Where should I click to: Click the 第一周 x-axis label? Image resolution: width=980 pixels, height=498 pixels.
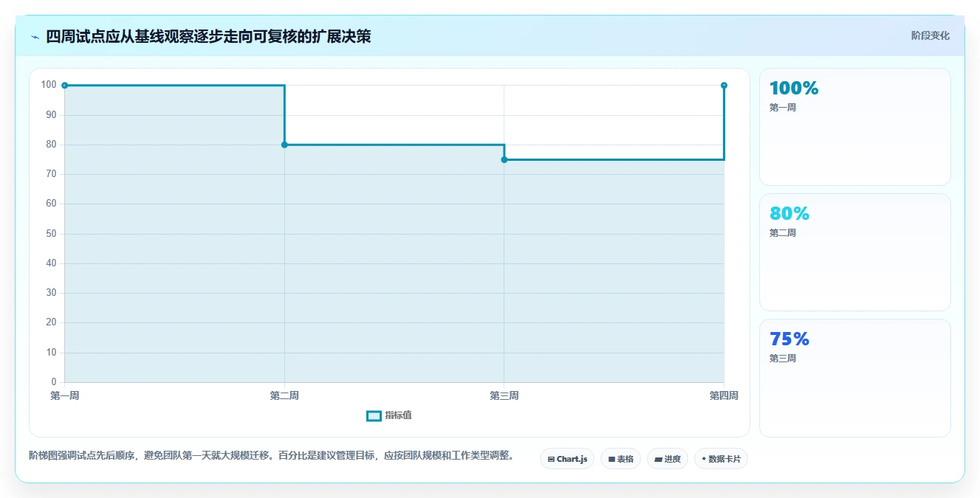click(65, 396)
